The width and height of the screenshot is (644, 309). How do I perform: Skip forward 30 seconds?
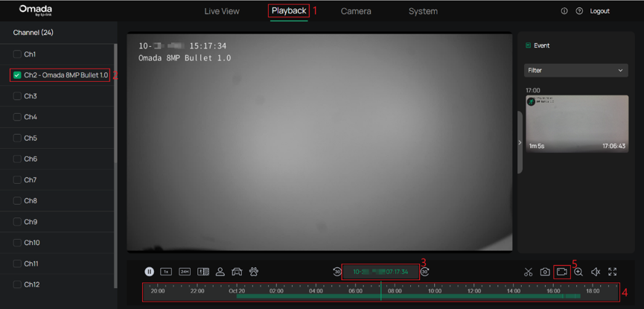click(x=425, y=272)
